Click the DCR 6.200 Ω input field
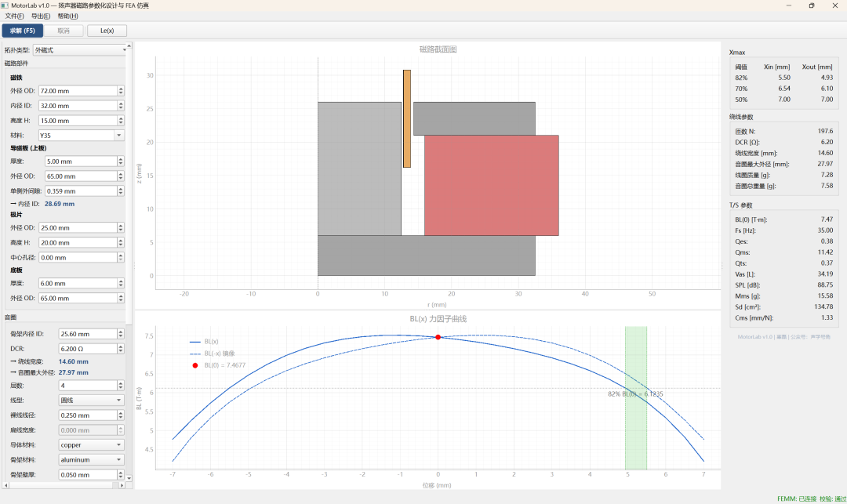The height and width of the screenshot is (504, 847). click(x=86, y=349)
